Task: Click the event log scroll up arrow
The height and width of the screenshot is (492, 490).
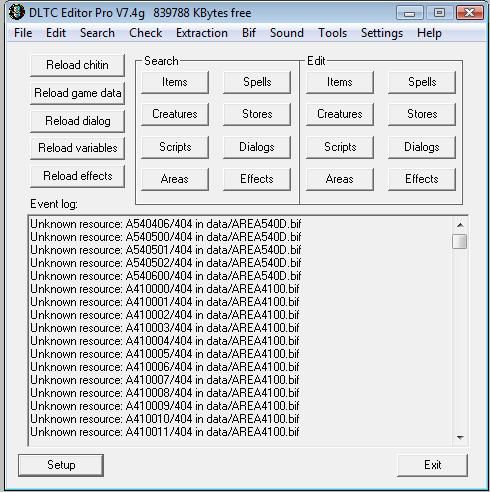Action: click(460, 225)
